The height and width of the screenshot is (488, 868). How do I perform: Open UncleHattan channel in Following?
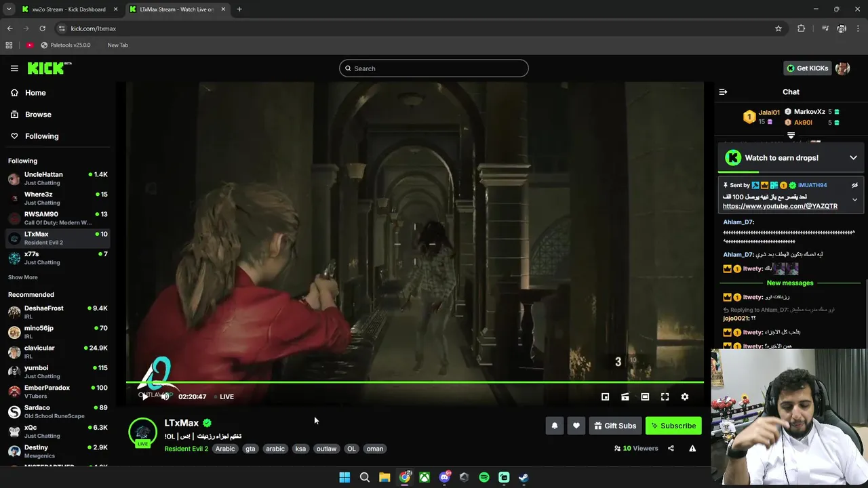(x=57, y=178)
